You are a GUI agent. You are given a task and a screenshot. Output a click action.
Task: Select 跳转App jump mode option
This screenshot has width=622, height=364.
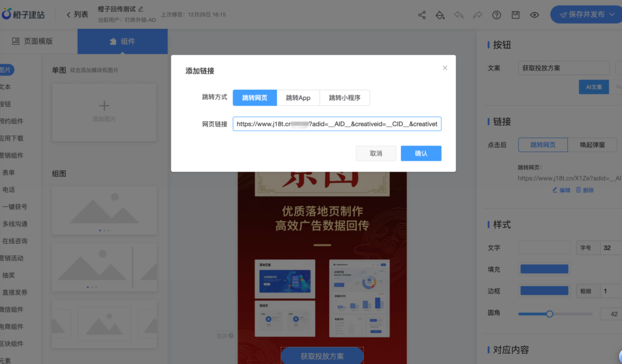[x=298, y=98]
